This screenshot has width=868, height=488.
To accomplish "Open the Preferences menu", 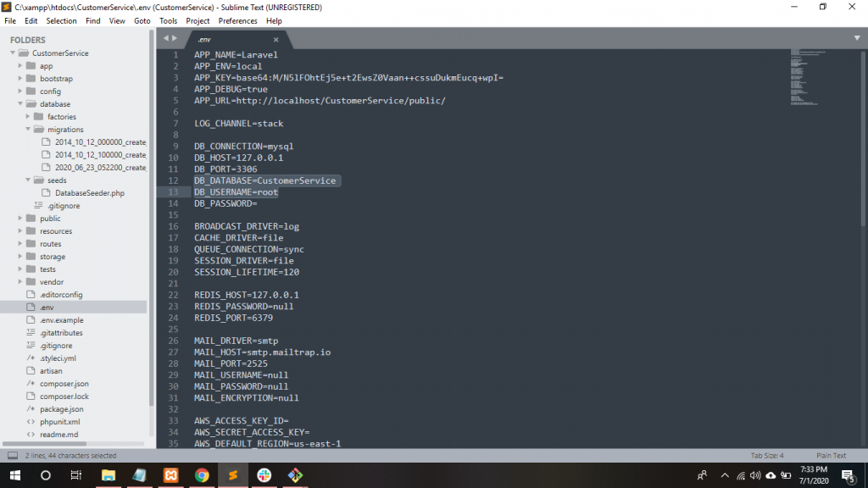I will [x=237, y=20].
